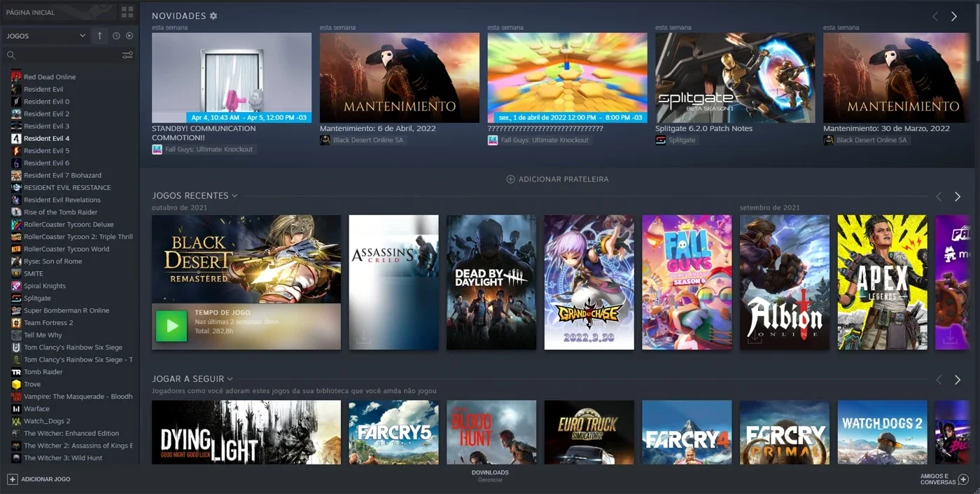Click Adicionar Prateleira button
The image size is (980, 494).
click(x=557, y=179)
